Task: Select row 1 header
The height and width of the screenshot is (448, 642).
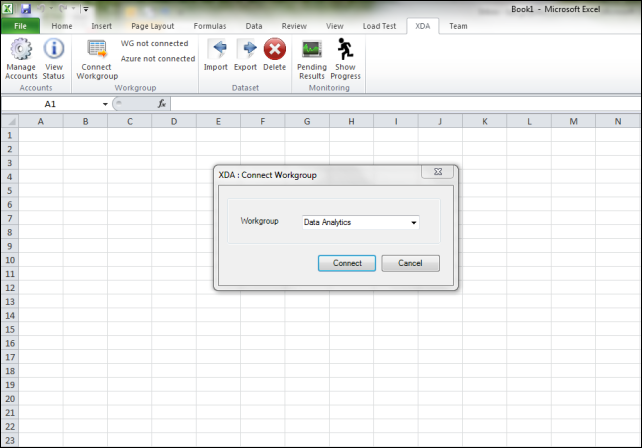Action: (x=10, y=135)
